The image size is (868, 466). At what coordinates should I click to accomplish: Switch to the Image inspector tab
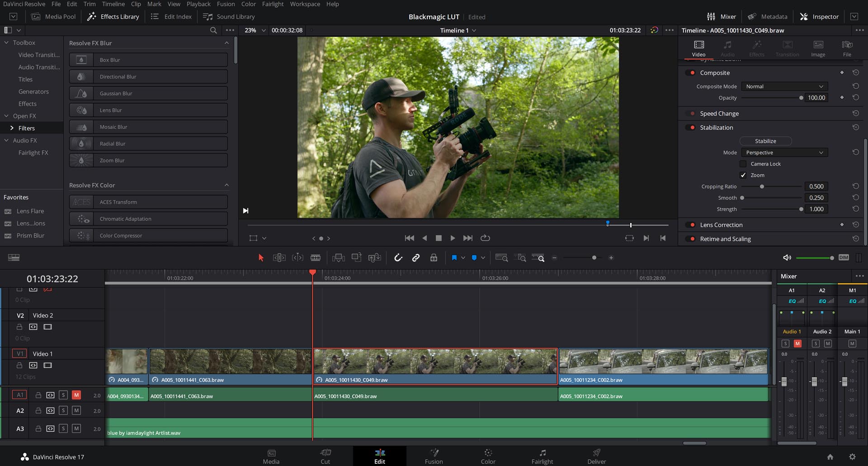tap(818, 48)
